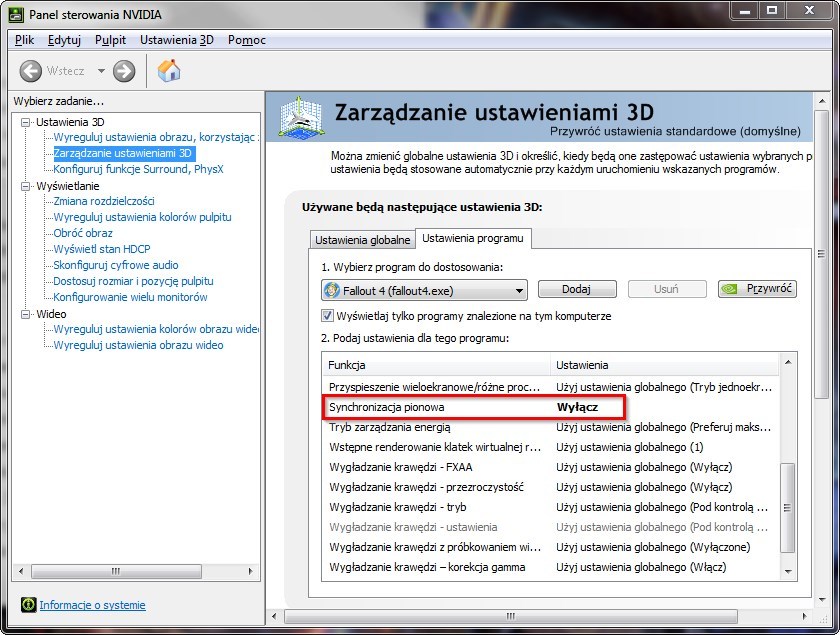Open Dostosuj rozmiar i pozycję pulpitu
The width and height of the screenshot is (840, 635).
click(x=133, y=281)
